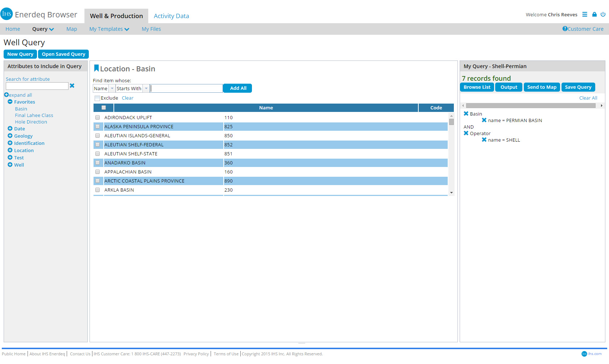
Task: Check the ALEUTIAN SHELF-STATE checkbox
Action: (98, 154)
